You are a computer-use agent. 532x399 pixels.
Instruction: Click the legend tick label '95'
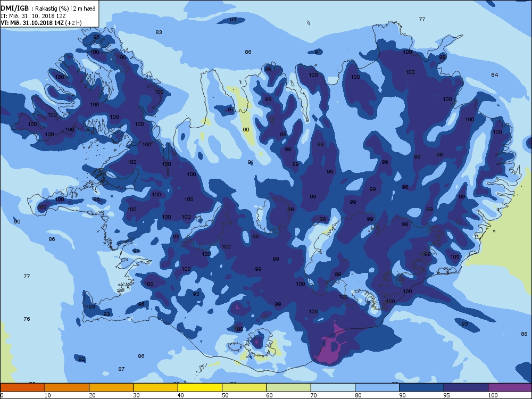447,395
